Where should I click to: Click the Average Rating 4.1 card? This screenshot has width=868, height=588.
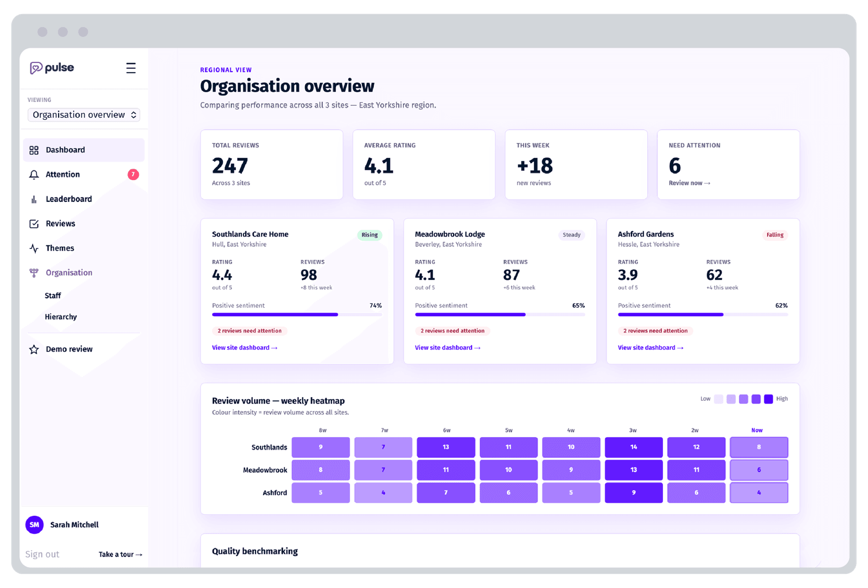[x=424, y=164]
